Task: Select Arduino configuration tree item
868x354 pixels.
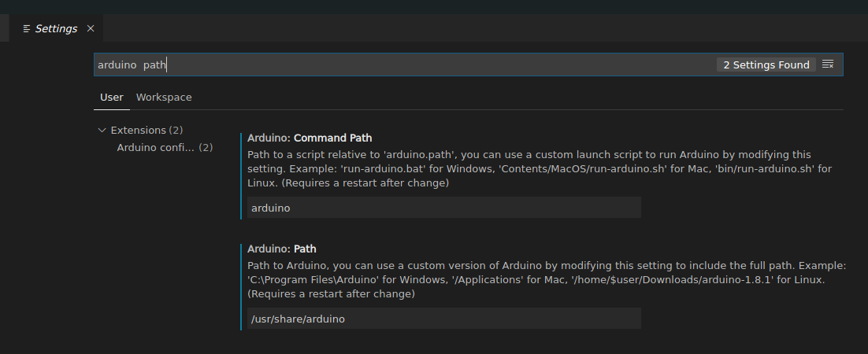Action: (165, 148)
